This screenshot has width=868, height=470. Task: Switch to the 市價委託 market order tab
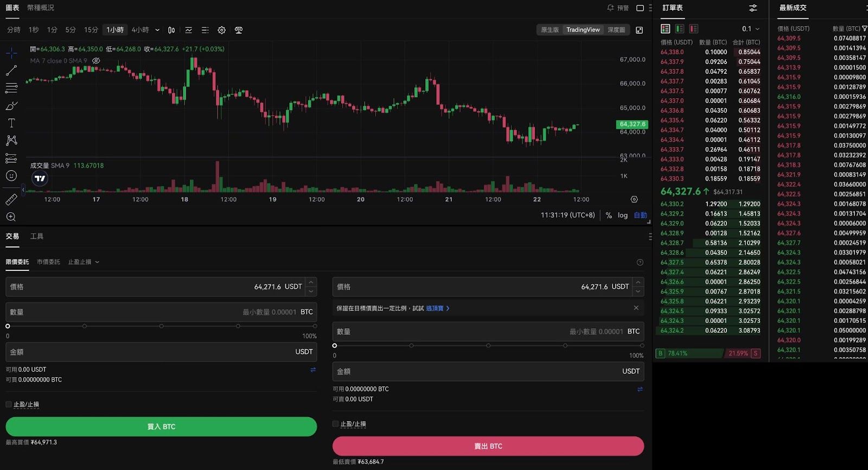pyautogui.click(x=48, y=262)
